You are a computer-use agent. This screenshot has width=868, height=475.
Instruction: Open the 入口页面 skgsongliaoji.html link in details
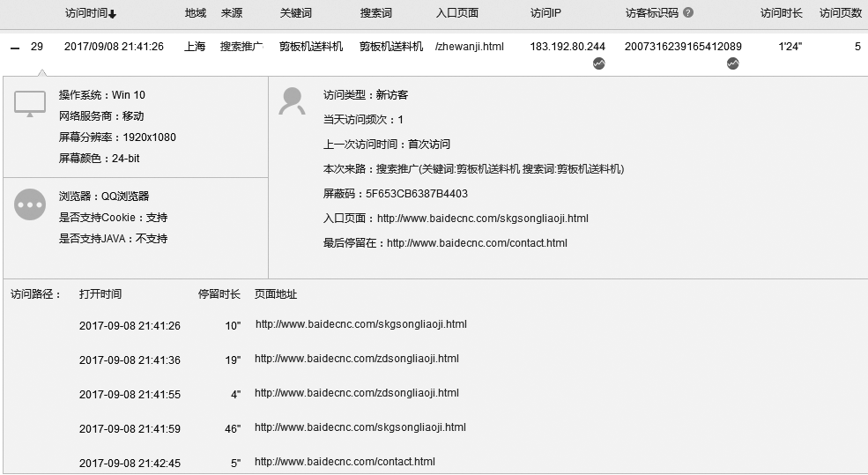point(482,219)
